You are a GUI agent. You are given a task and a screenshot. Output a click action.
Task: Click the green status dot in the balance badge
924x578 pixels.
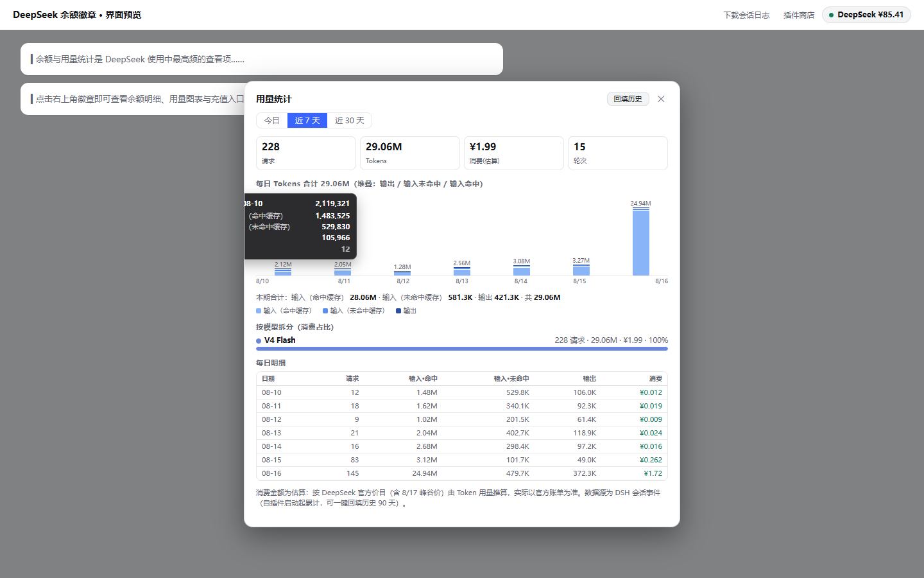[831, 15]
